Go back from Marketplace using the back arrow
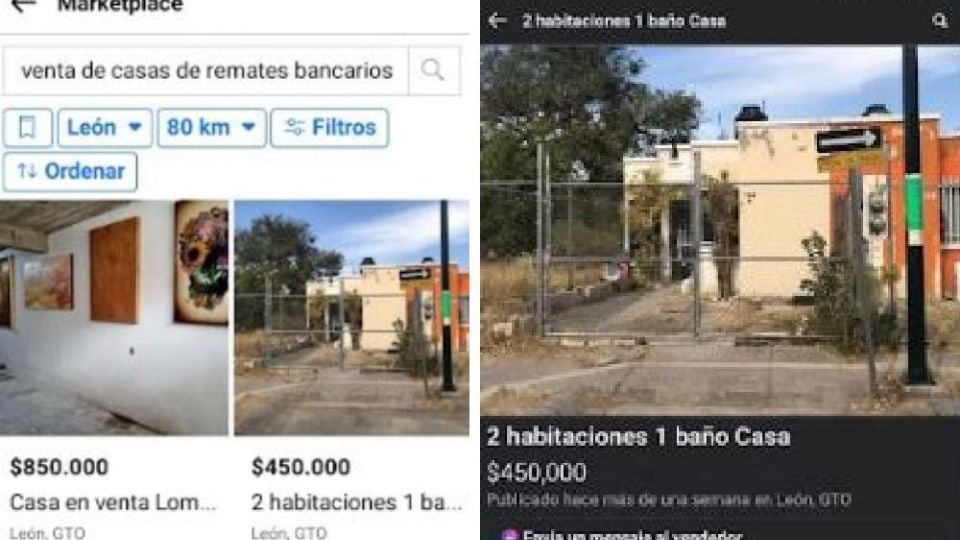Screen dimensions: 960x540 pos(23,6)
